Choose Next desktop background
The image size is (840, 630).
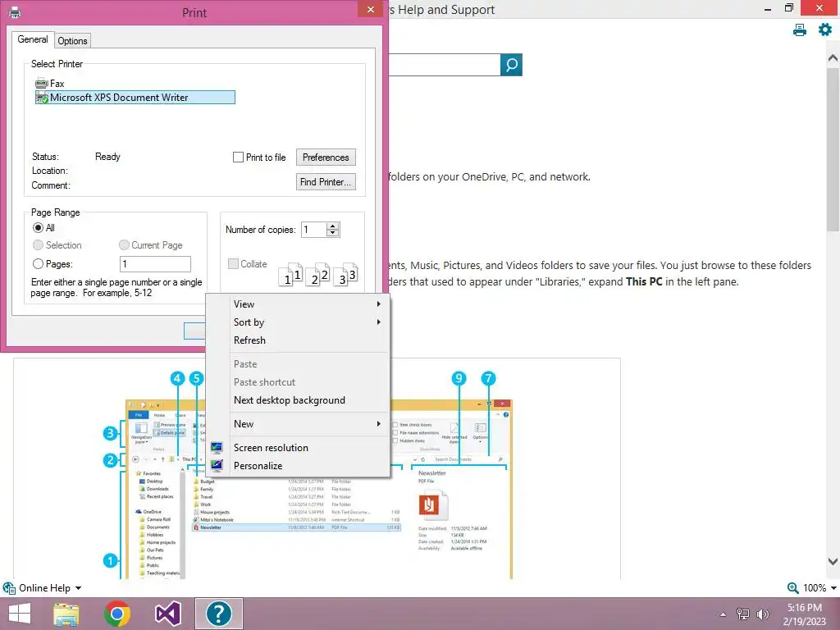(308, 400)
